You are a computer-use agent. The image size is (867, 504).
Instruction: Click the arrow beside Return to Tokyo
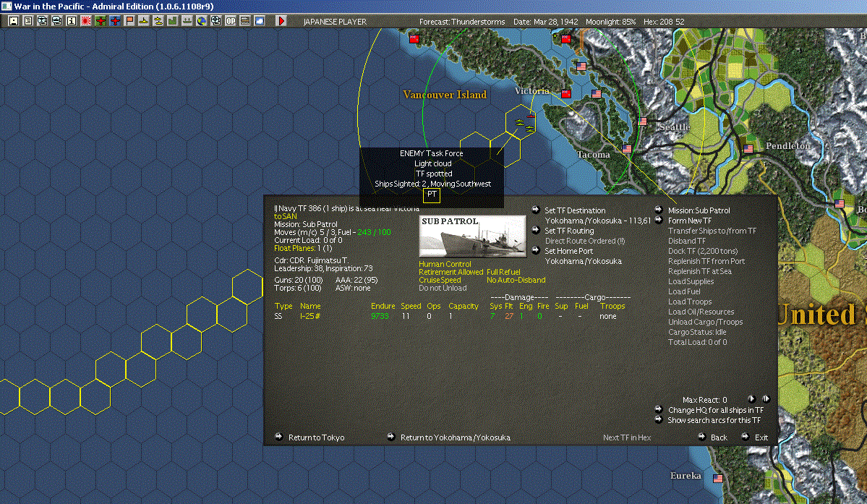(278, 437)
